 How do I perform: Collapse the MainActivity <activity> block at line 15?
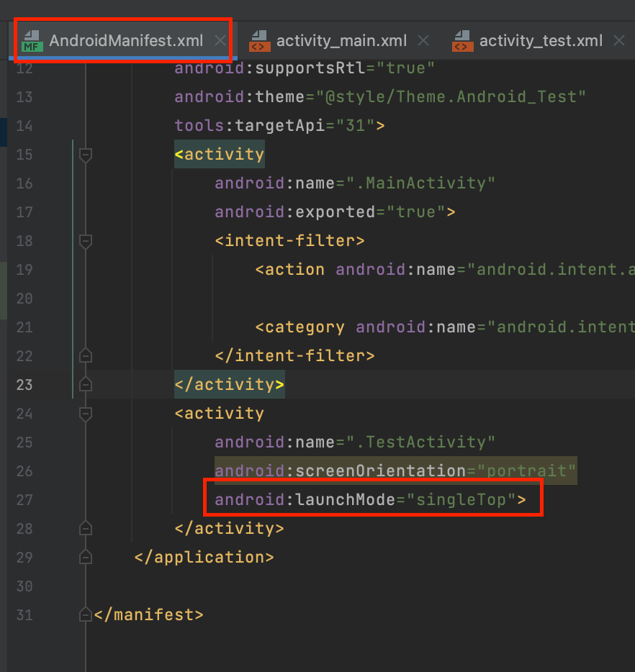point(85,154)
